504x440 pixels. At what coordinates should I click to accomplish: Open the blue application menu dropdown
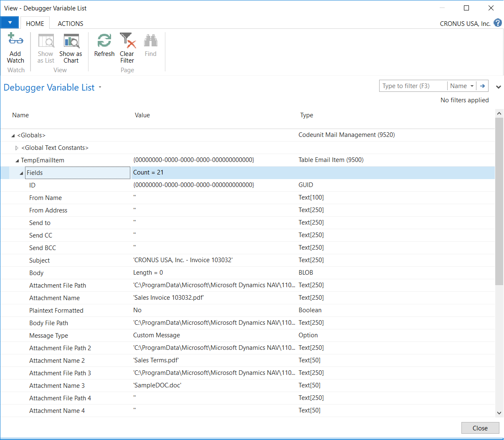point(10,23)
